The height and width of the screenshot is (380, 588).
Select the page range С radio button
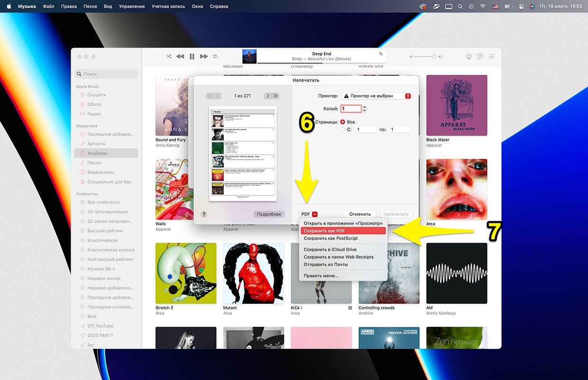343,129
